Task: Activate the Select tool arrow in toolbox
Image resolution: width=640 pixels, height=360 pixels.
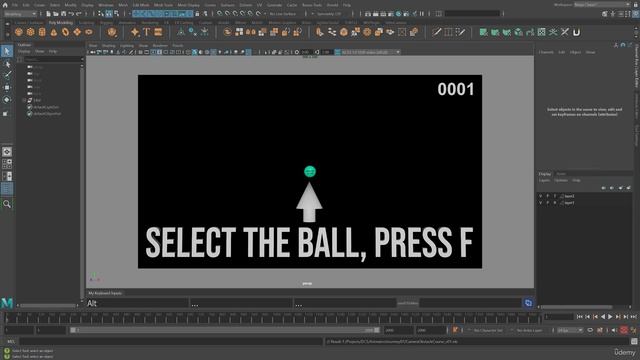Action: tap(7, 51)
